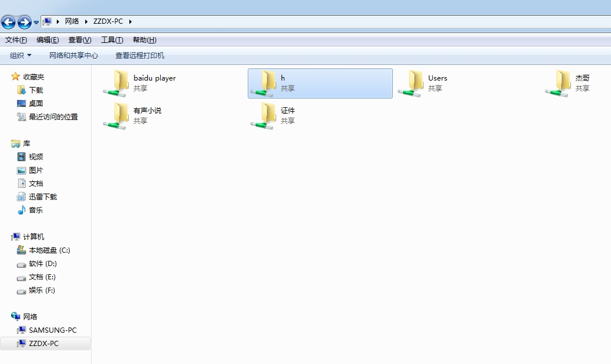Open 桌面 in favorites

36,103
